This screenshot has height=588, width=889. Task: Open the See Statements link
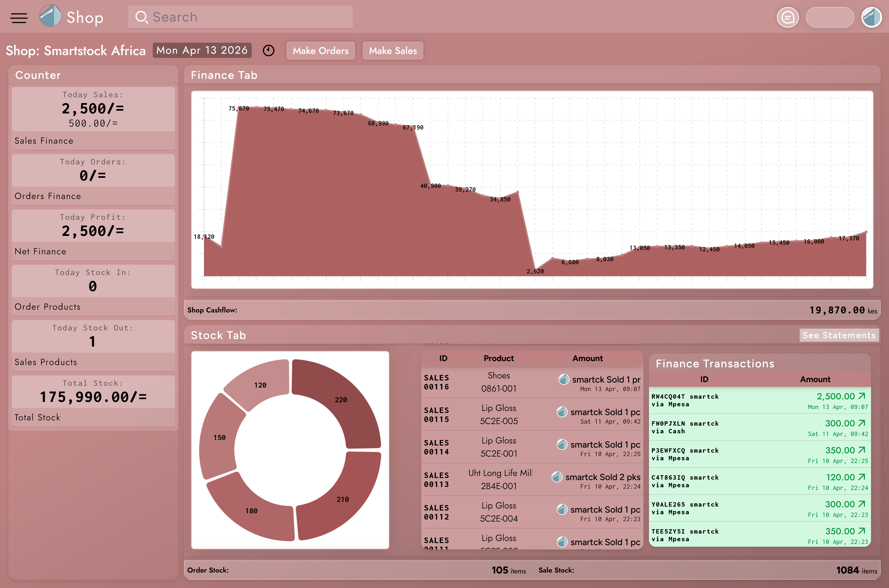click(839, 335)
